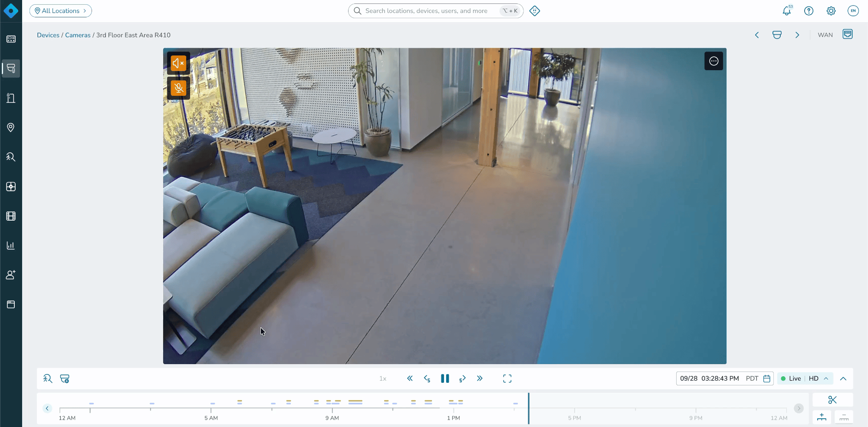Click the double-right fast-forward button
Screen dimensions: 868x427
click(x=480, y=378)
